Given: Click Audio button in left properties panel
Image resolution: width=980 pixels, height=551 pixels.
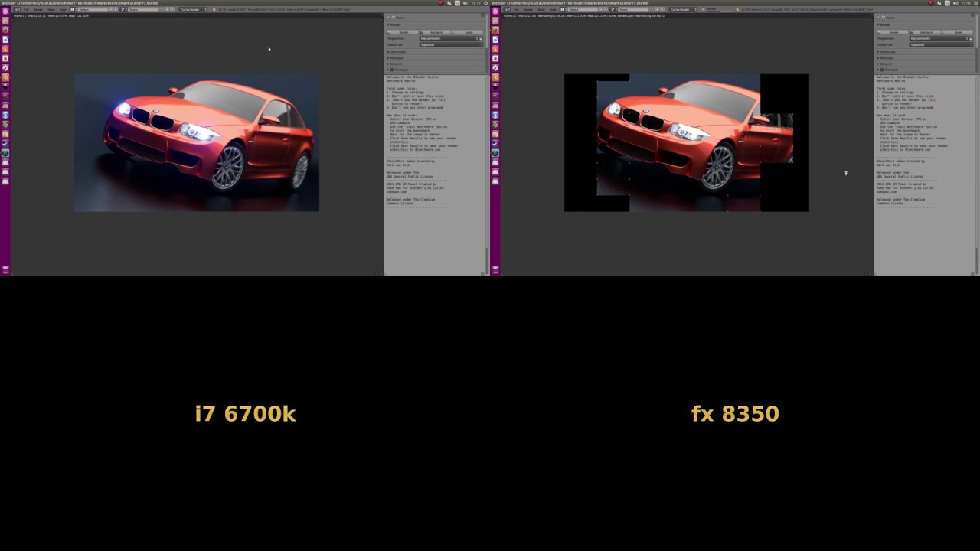Looking at the screenshot, I should (x=467, y=32).
